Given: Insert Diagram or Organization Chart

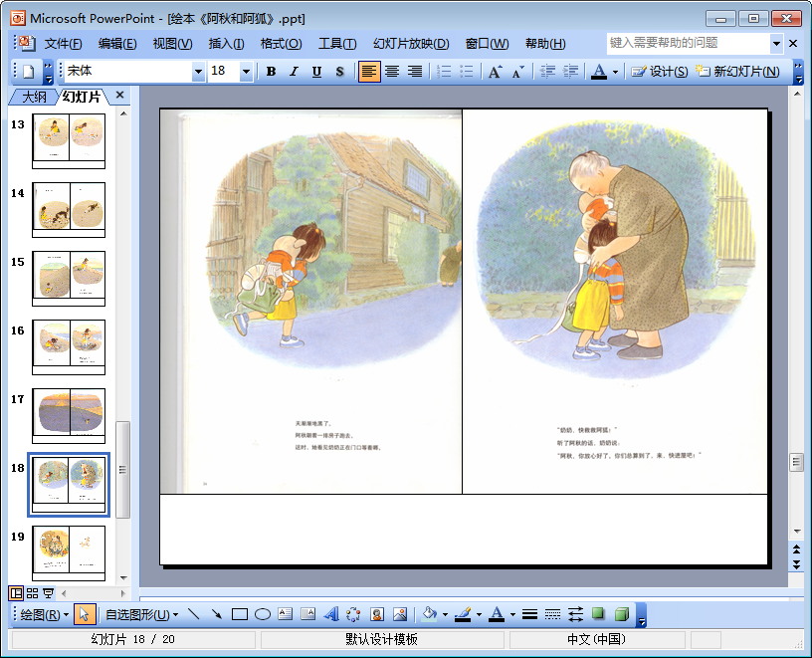Looking at the screenshot, I should (353, 615).
